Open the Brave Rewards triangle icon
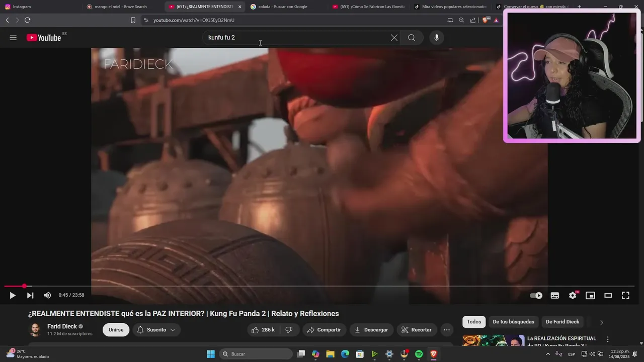The width and height of the screenshot is (644, 362). point(497,20)
